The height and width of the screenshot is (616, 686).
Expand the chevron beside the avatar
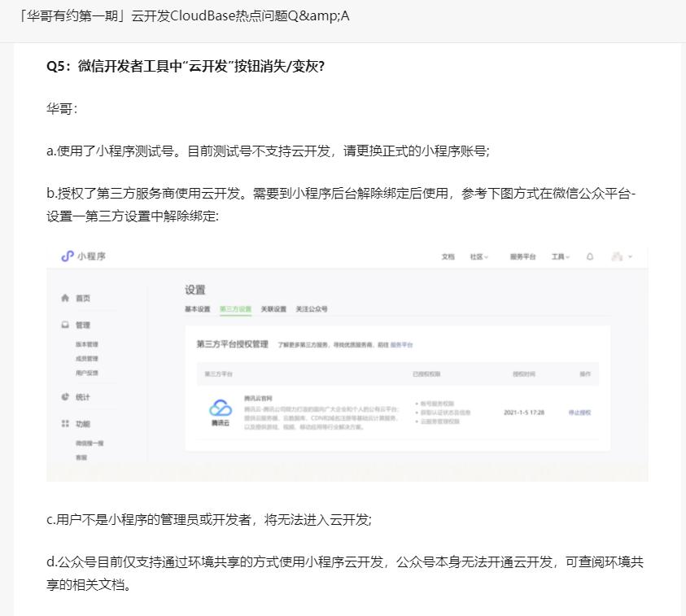[631, 257]
